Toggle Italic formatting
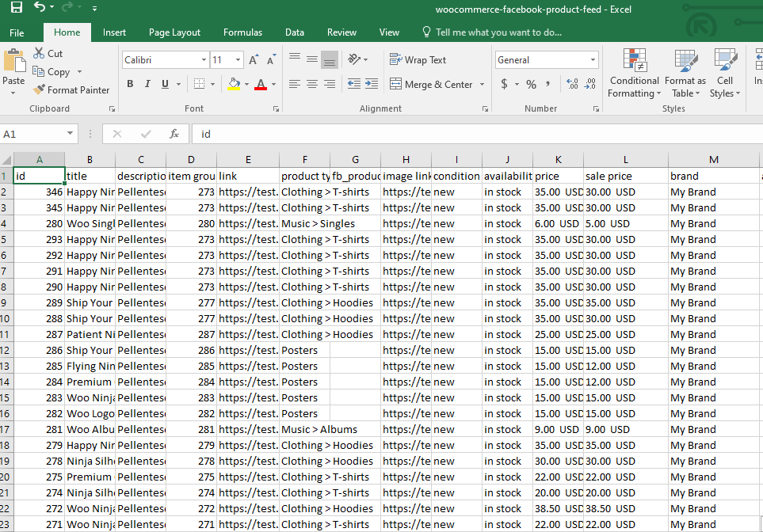The image size is (763, 532). point(148,84)
